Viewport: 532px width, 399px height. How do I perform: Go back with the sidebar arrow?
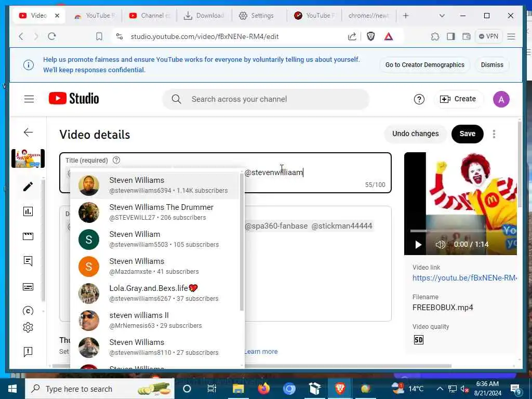28,132
